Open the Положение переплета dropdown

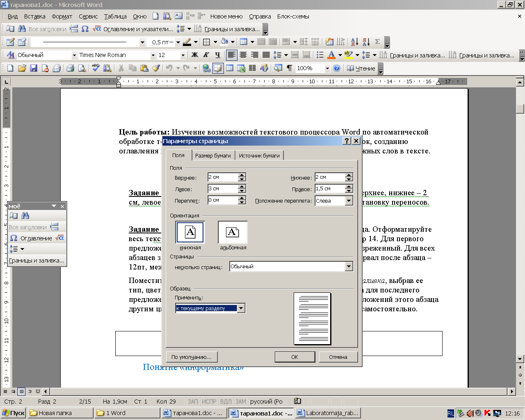[349, 201]
